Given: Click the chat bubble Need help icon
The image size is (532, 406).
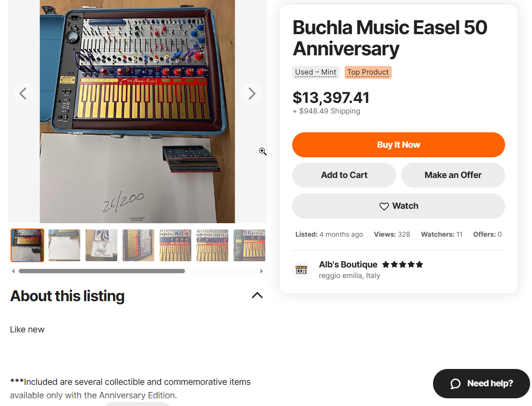Looking at the screenshot, I should tap(455, 383).
